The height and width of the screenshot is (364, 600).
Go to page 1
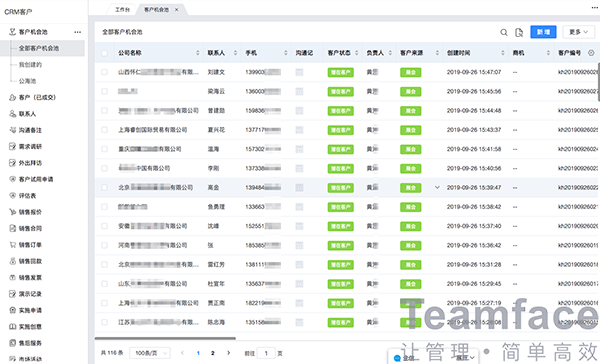pos(198,353)
